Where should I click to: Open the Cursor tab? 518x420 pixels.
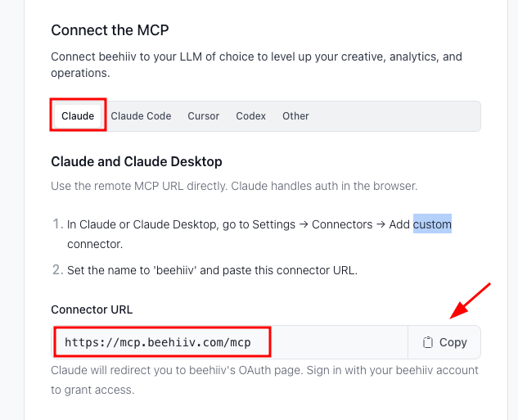pyautogui.click(x=204, y=116)
